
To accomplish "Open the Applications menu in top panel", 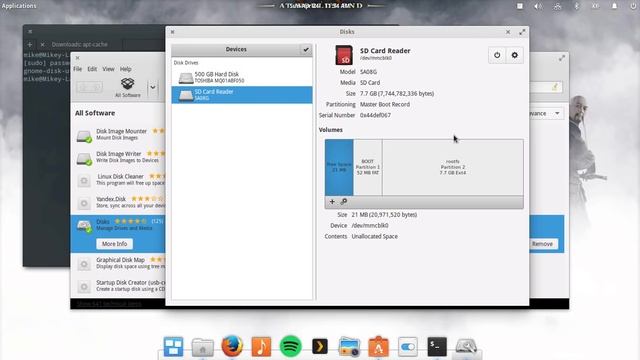I will coord(19,6).
